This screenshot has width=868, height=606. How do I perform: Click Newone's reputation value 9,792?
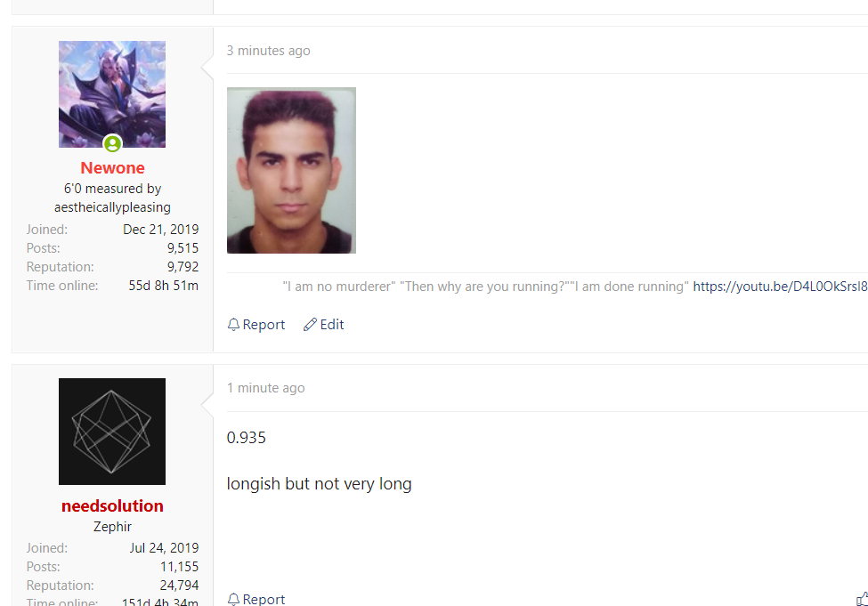click(183, 267)
